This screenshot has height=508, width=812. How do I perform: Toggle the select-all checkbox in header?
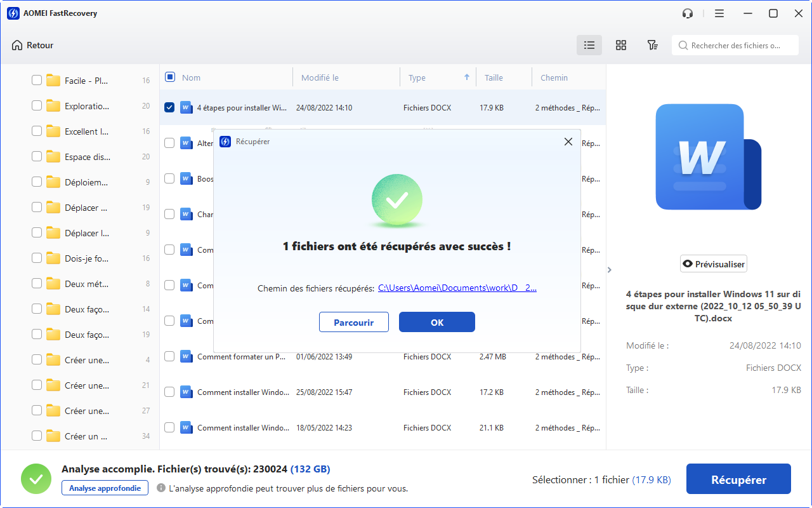170,77
